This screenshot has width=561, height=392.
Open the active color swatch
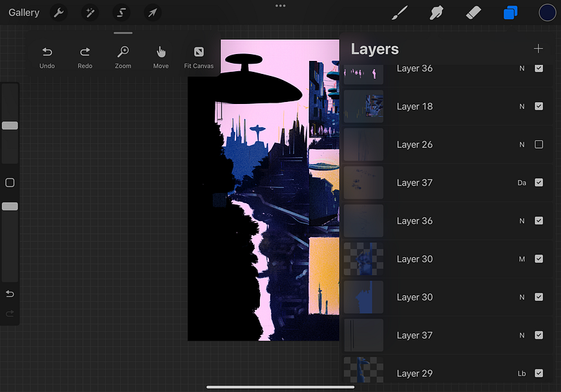click(x=547, y=13)
